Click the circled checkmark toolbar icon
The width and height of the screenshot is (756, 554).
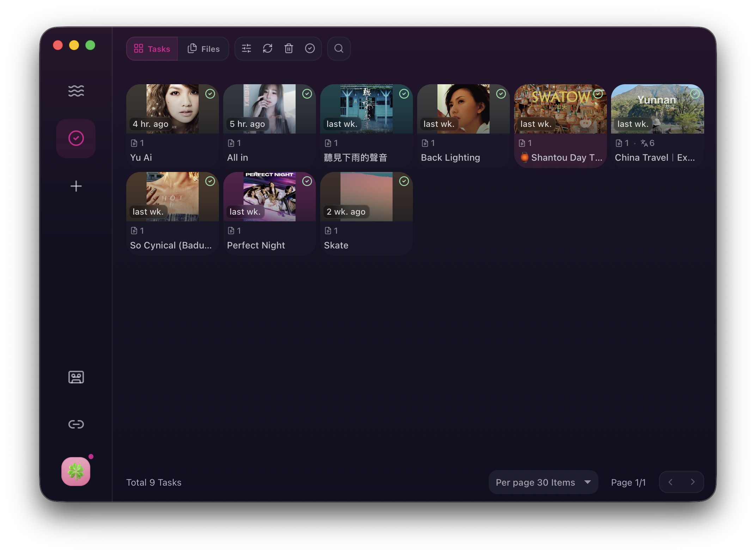click(310, 49)
